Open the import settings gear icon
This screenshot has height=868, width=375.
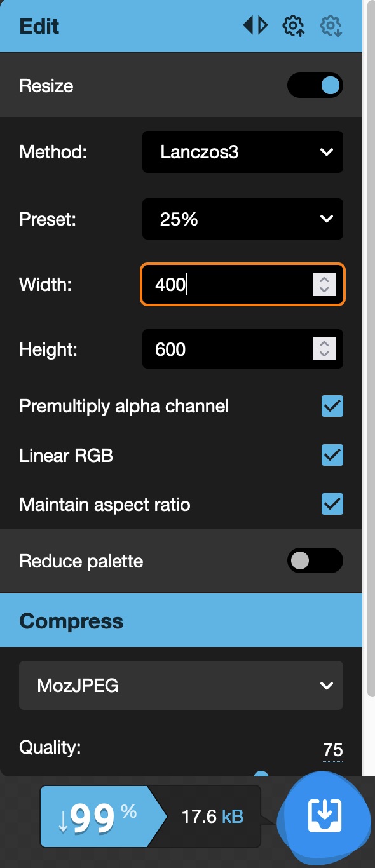pyautogui.click(x=292, y=25)
